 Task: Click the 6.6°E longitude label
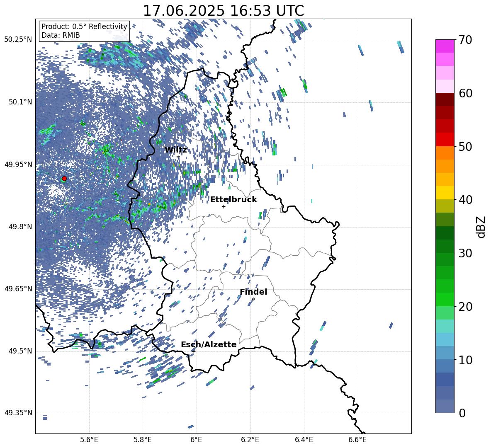357,440
